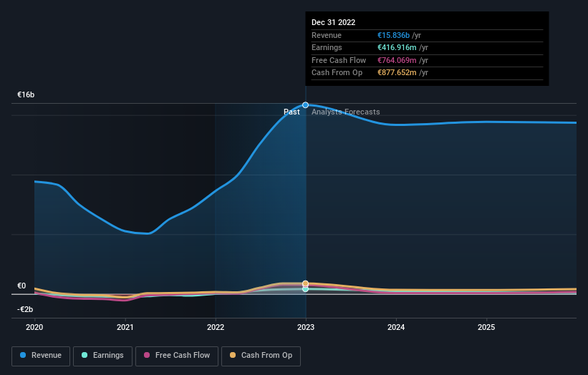Click the -€2b y-axis label
The image size is (588, 375).
[x=25, y=309]
